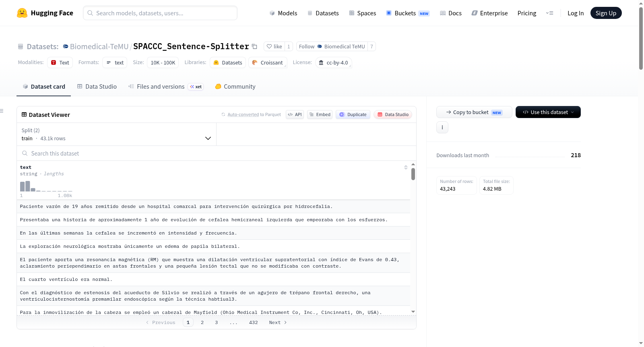
Task: Click the follower count number 7
Action: [372, 46]
